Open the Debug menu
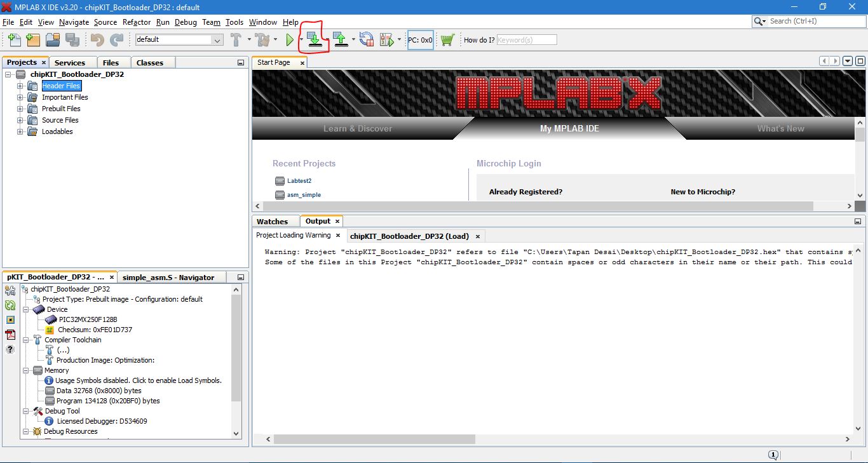This screenshot has height=463, width=868. click(186, 22)
